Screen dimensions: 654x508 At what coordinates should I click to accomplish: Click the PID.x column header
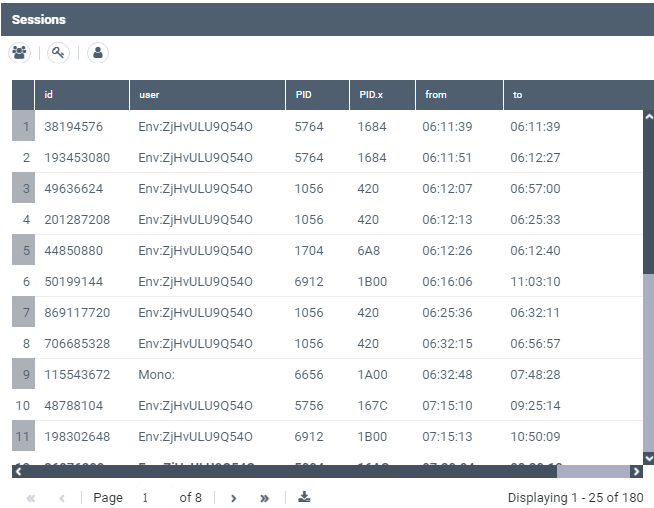[381, 95]
